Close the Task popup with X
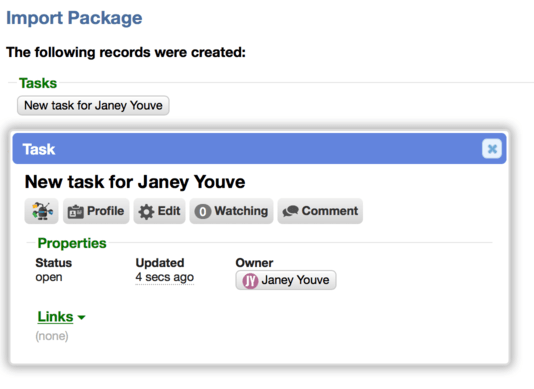This screenshot has width=534, height=389. pyautogui.click(x=492, y=149)
